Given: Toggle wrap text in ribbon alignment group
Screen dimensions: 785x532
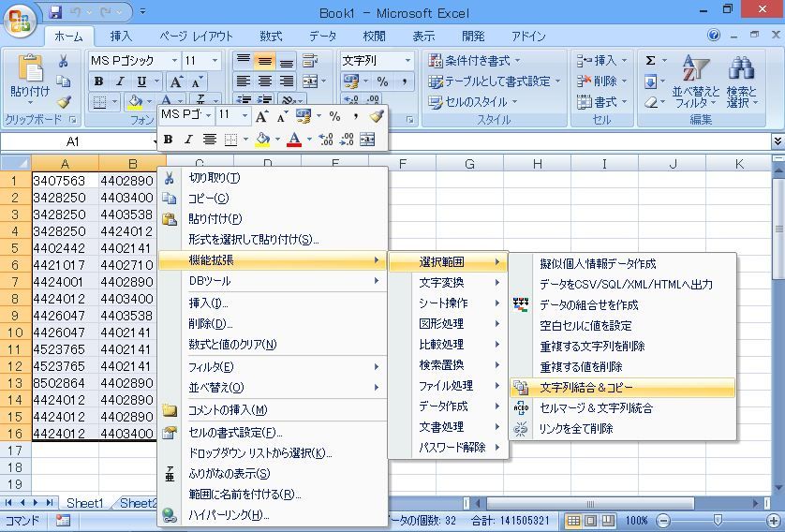Looking at the screenshot, I should click(x=310, y=61).
